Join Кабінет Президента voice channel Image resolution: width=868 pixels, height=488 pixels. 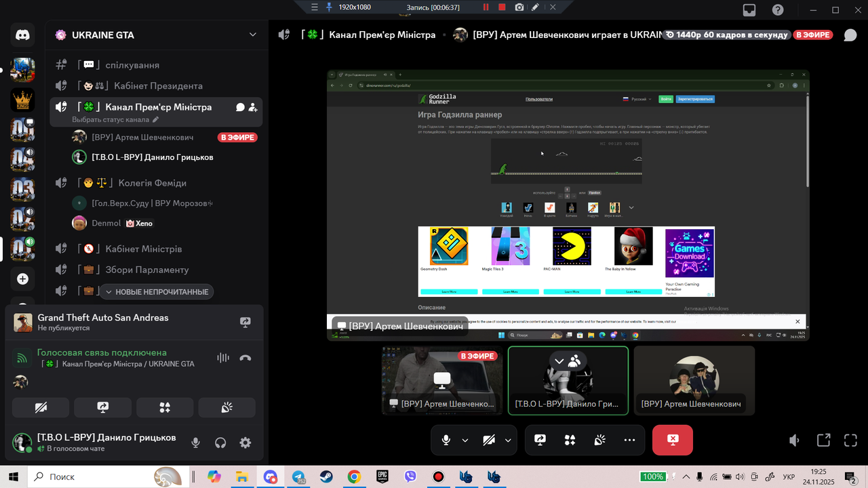coord(156,86)
